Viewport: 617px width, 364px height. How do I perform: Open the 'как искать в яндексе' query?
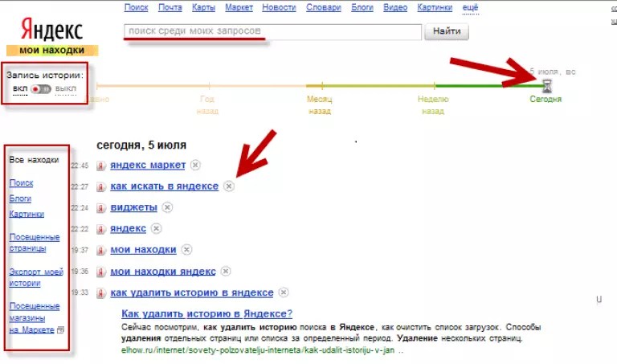click(165, 186)
